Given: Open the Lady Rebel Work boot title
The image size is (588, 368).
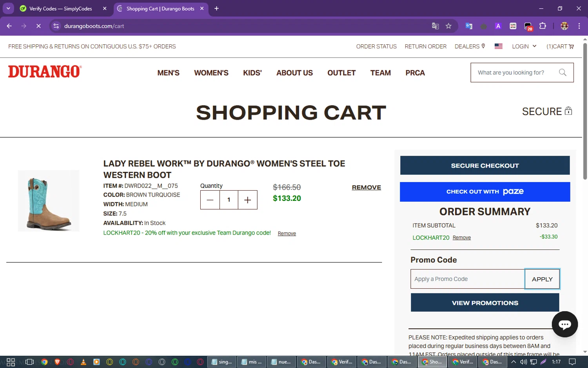Looking at the screenshot, I should point(224,169).
